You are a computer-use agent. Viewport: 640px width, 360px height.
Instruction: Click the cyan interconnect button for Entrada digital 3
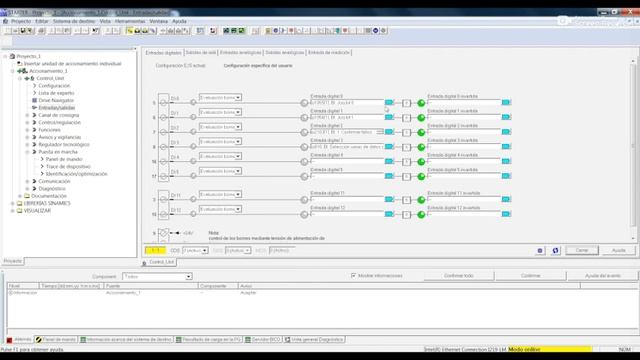(389, 147)
